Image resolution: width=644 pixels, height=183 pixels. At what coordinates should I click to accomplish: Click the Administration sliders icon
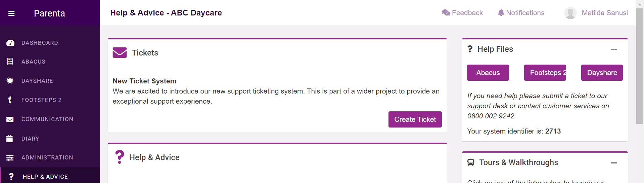pyautogui.click(x=10, y=158)
